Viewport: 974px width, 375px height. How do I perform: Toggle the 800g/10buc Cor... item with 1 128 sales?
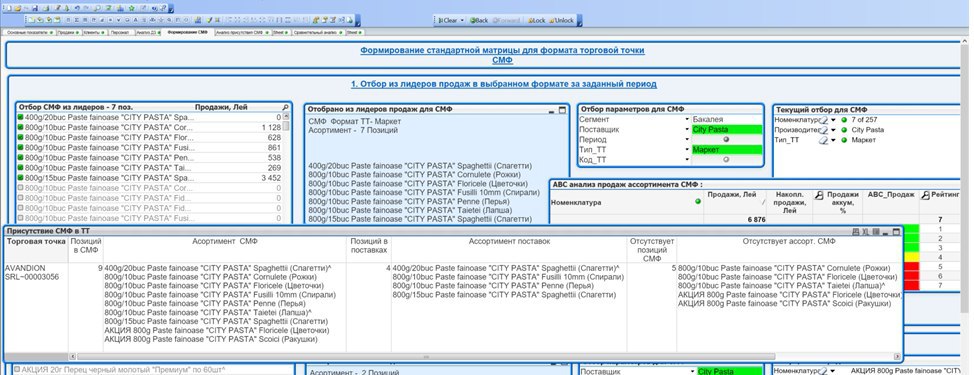coord(20,127)
